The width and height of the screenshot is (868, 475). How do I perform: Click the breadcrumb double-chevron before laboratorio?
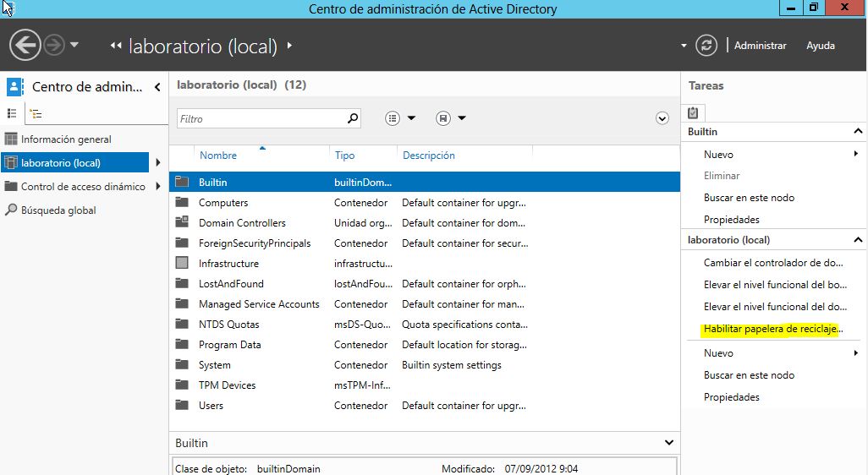coord(116,46)
